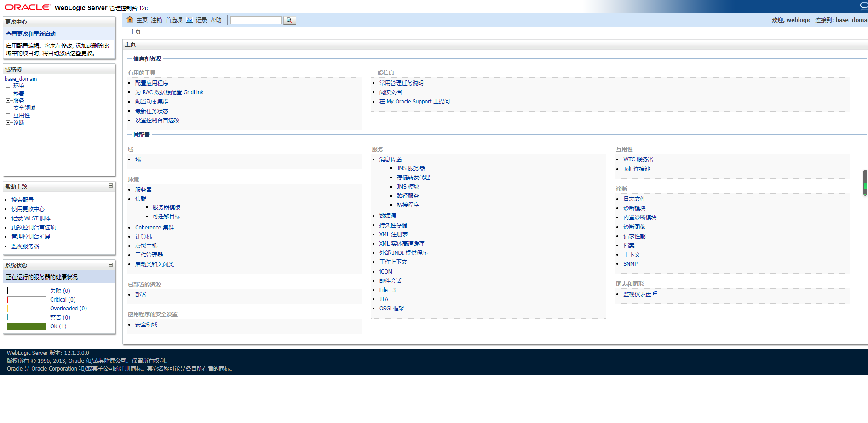
Task: Open JMS 服务器 link
Action: (411, 168)
